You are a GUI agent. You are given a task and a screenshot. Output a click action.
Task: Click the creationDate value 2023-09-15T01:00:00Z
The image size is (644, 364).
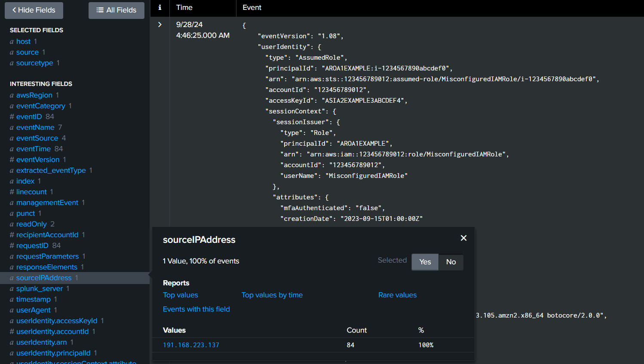[382, 219]
